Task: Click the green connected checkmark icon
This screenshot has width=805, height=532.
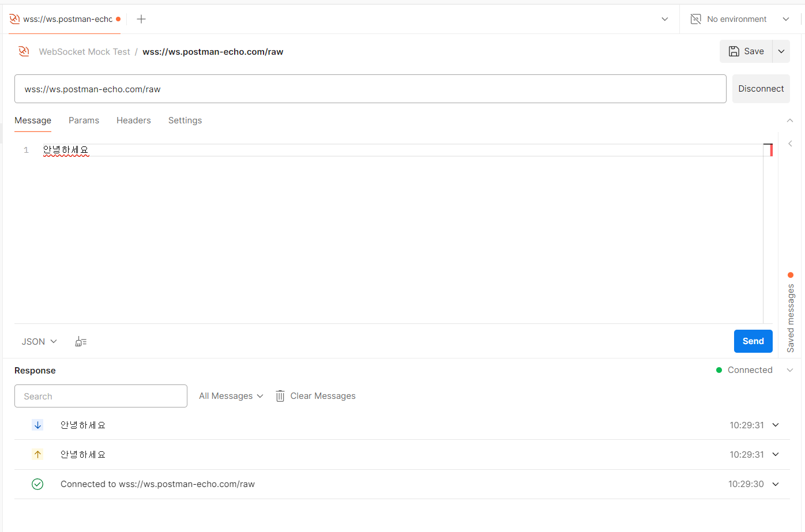Action: pyautogui.click(x=37, y=484)
